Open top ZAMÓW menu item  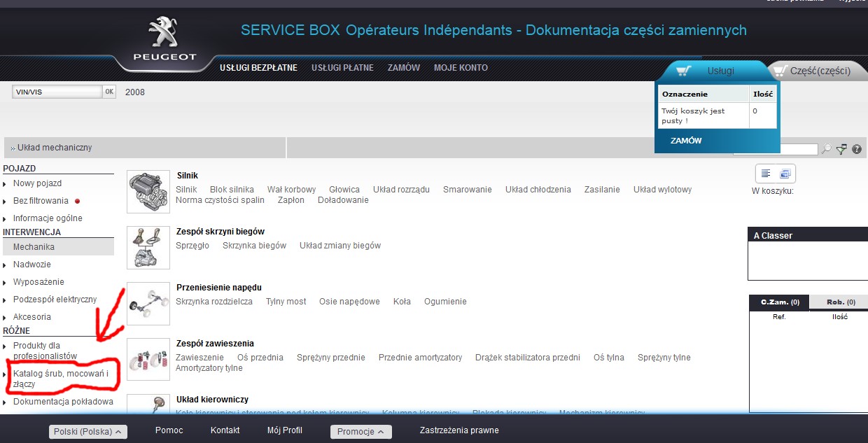(403, 68)
